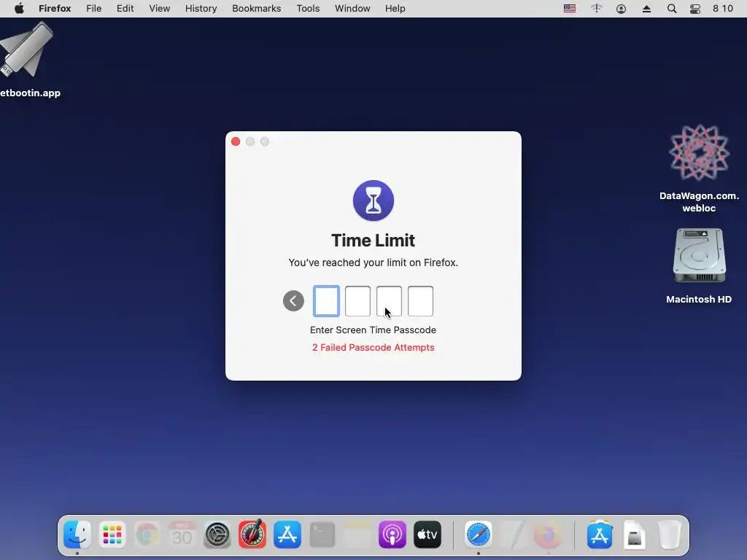
Task: Open the Bookmarks menu
Action: pyautogui.click(x=257, y=9)
